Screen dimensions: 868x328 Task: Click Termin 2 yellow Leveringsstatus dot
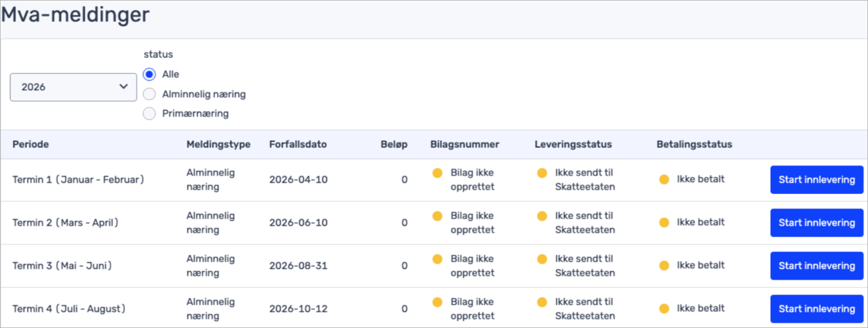[542, 216]
